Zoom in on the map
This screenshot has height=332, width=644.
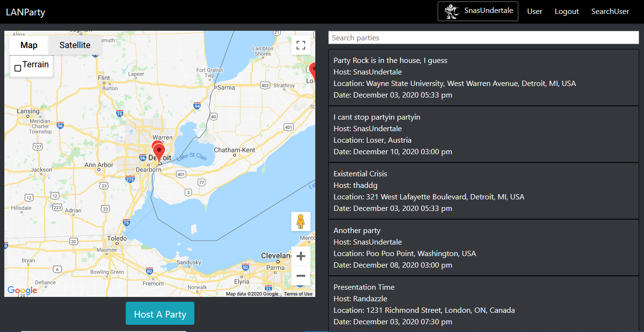[x=301, y=256]
